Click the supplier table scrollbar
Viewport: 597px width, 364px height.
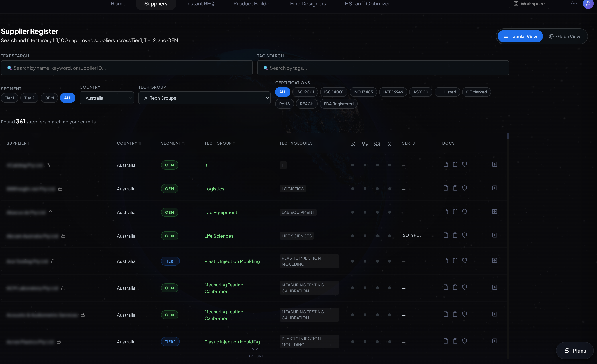508,136
